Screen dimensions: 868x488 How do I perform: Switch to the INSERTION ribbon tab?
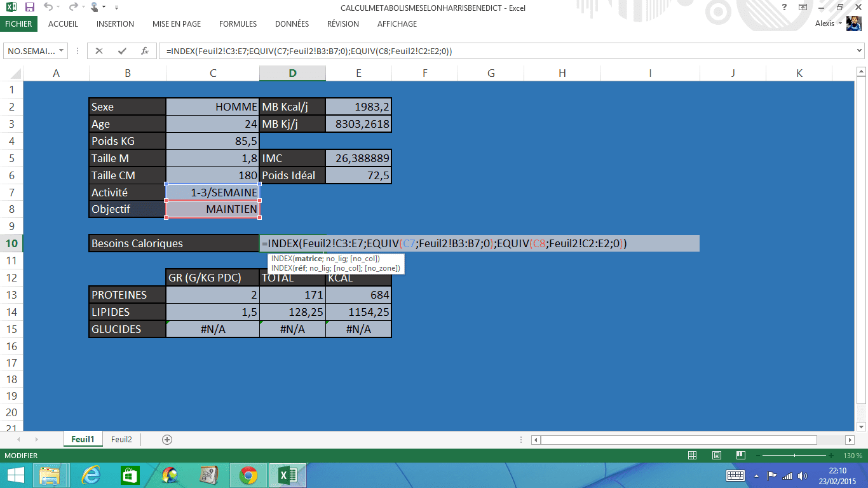pos(115,24)
